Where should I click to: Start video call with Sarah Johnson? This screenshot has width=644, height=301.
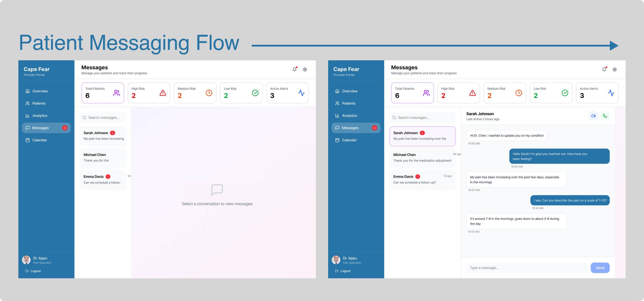(594, 116)
